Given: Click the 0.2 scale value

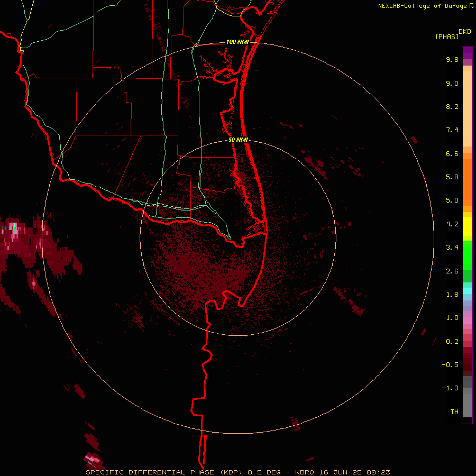Looking at the screenshot, I should tap(452, 342).
